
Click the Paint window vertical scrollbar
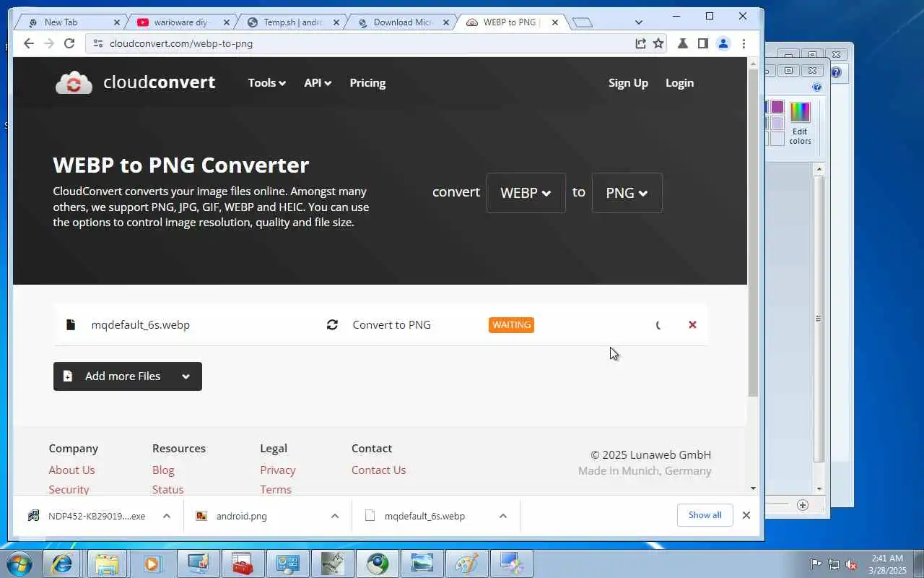tap(819, 318)
